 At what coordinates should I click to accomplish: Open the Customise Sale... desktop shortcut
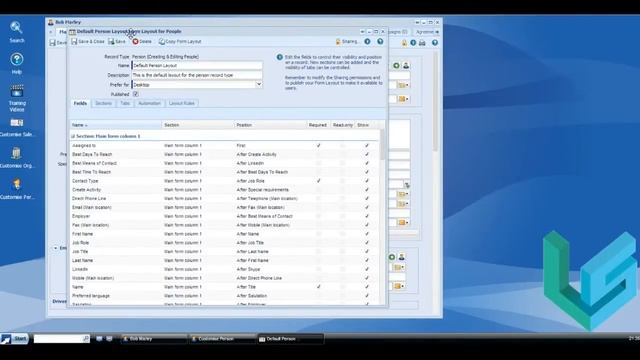pyautogui.click(x=17, y=127)
